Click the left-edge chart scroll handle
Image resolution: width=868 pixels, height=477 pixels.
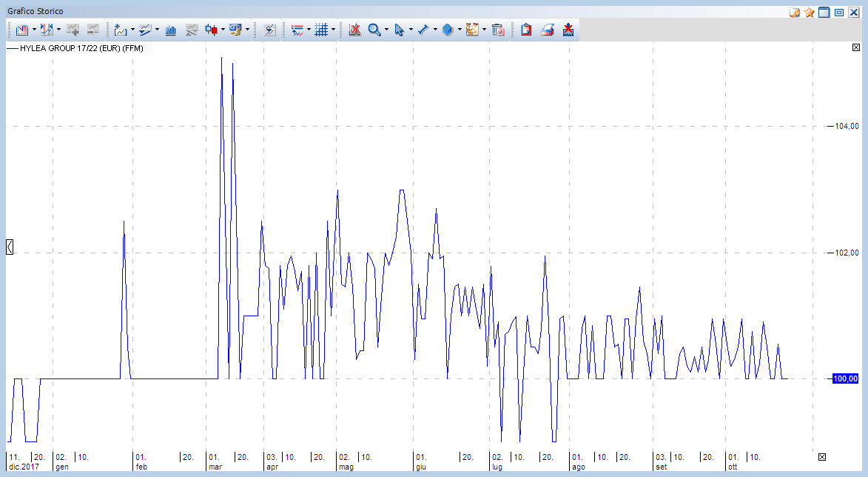coord(10,247)
